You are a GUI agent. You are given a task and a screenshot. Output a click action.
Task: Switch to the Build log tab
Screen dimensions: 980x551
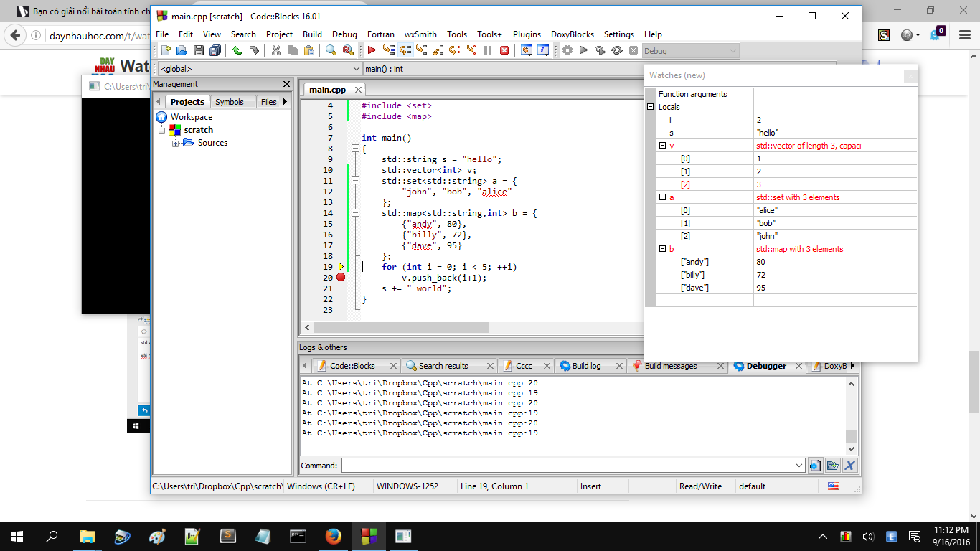(586, 366)
